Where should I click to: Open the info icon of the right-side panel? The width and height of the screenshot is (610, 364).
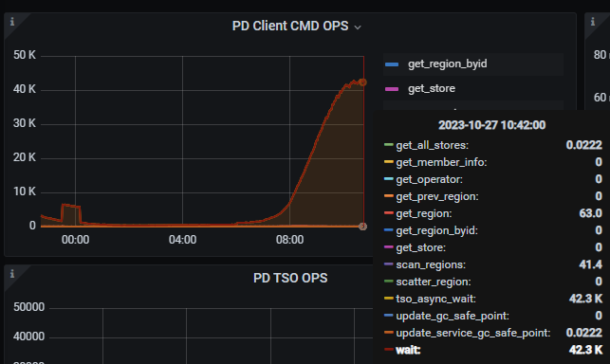(593, 22)
